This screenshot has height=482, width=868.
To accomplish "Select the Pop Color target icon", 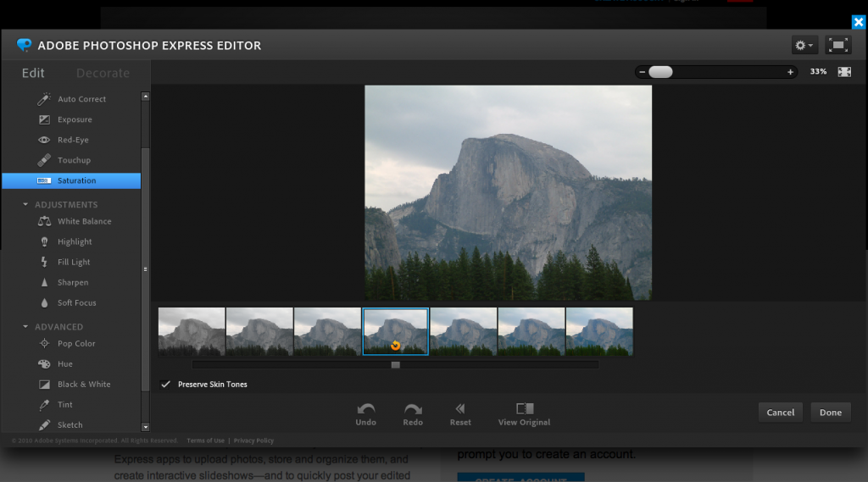I will (44, 344).
